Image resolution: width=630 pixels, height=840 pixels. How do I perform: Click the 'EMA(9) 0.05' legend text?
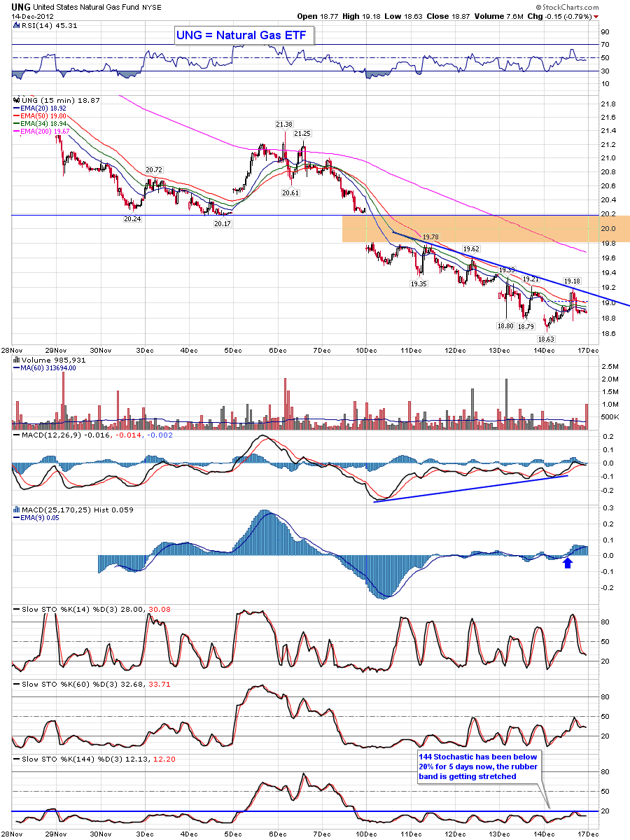41,519
